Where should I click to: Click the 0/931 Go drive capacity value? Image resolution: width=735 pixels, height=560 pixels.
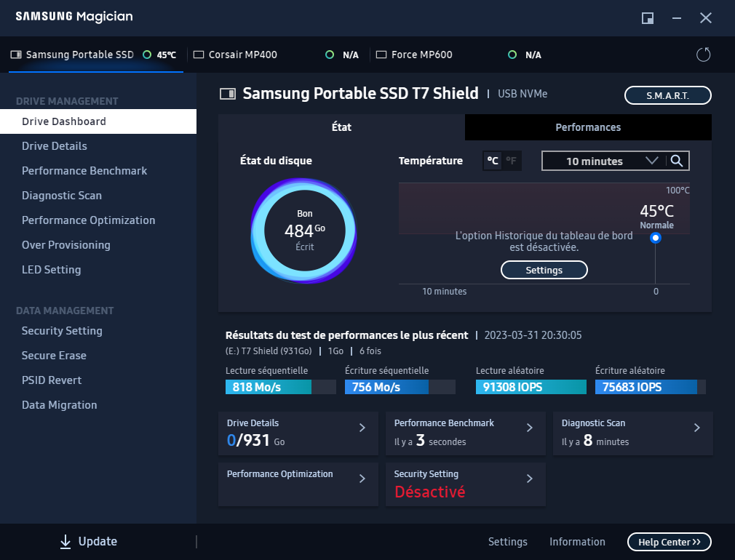tap(255, 441)
